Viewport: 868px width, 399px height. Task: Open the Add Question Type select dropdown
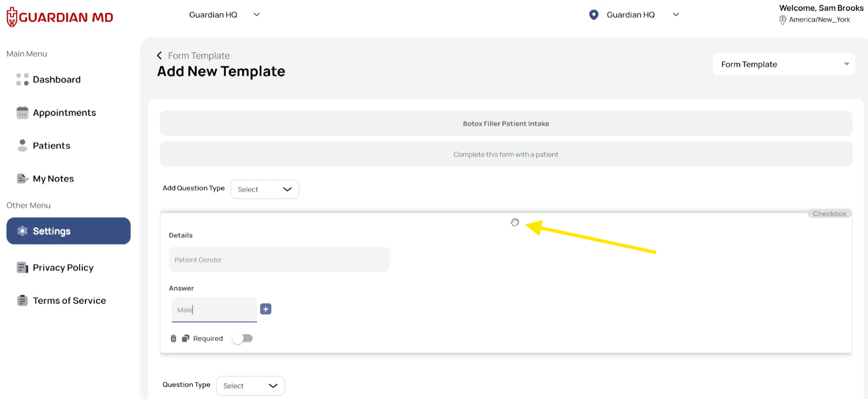pos(264,189)
